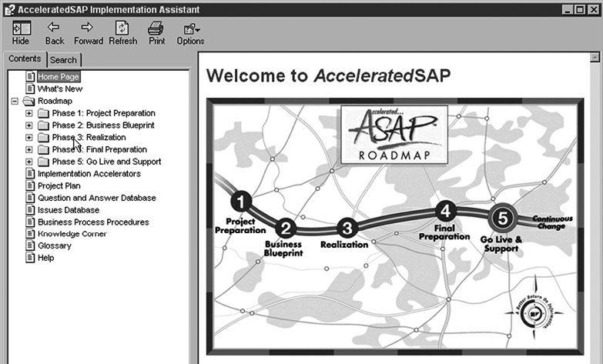
Task: Expand Phase 2: Business Blueprint
Action: point(28,125)
